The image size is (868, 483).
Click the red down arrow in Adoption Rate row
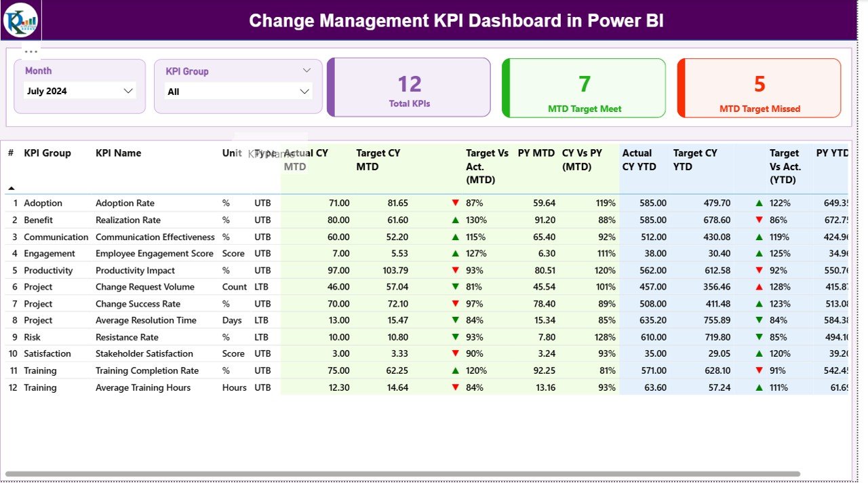[455, 203]
